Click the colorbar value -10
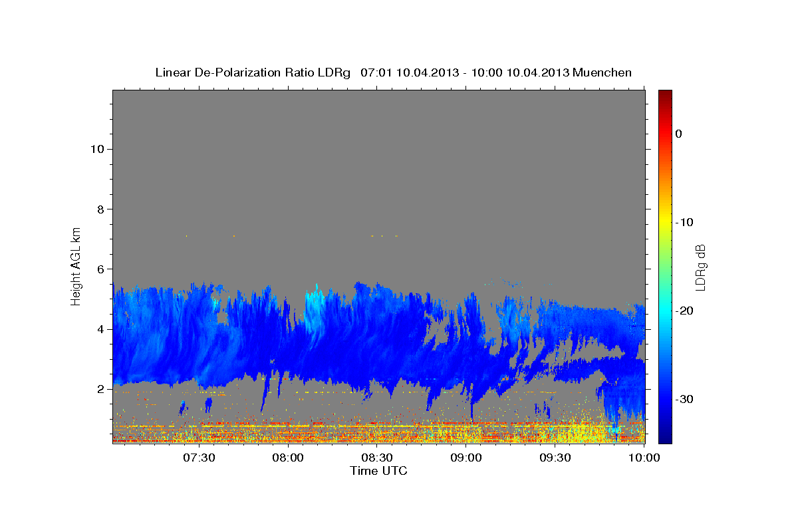 coord(684,222)
